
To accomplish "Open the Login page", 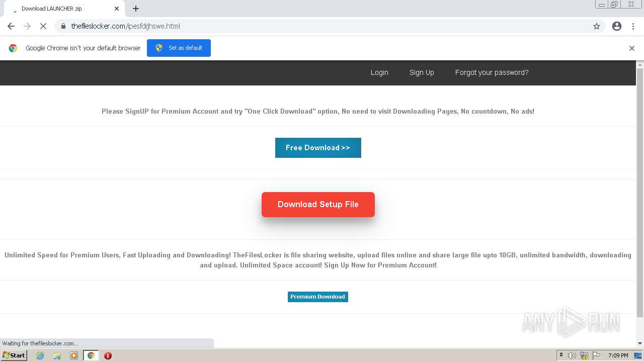I will (379, 72).
